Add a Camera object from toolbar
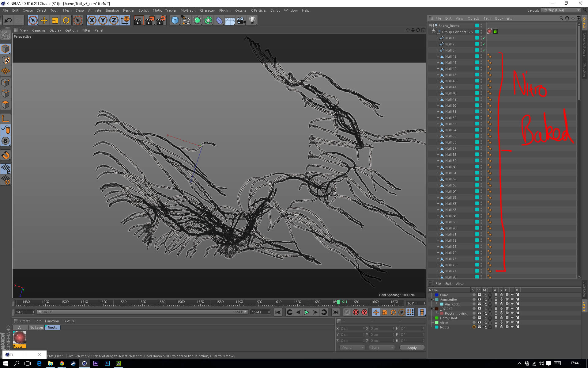 click(241, 21)
